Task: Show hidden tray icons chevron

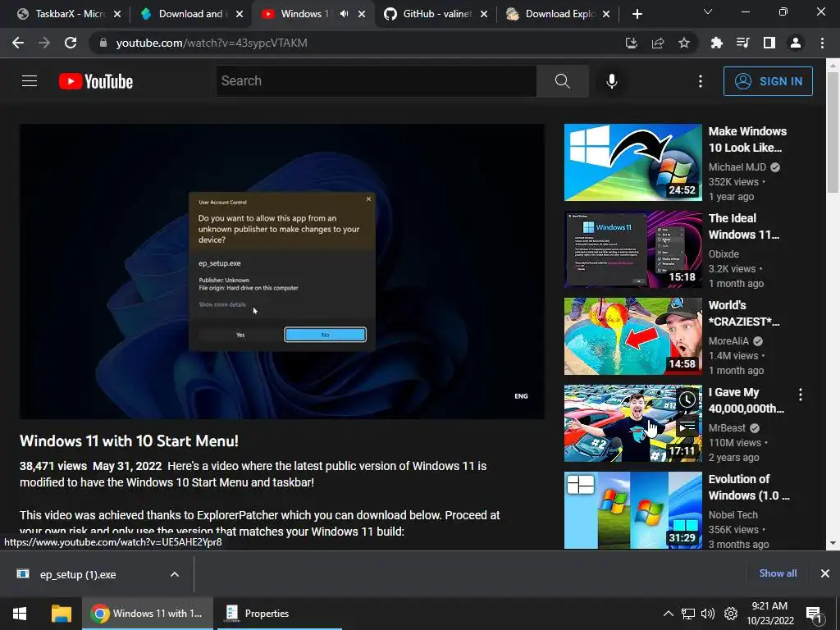Action: pyautogui.click(x=668, y=614)
